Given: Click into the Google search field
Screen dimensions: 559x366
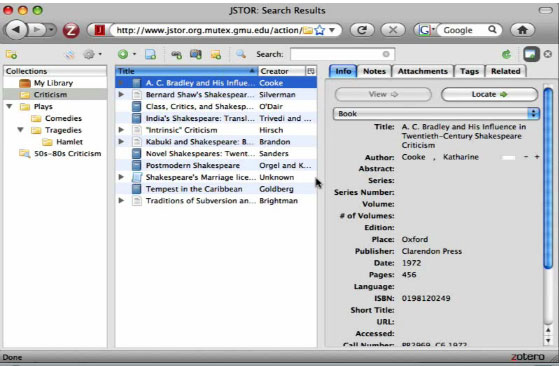Looking at the screenshot, I should click(x=463, y=30).
